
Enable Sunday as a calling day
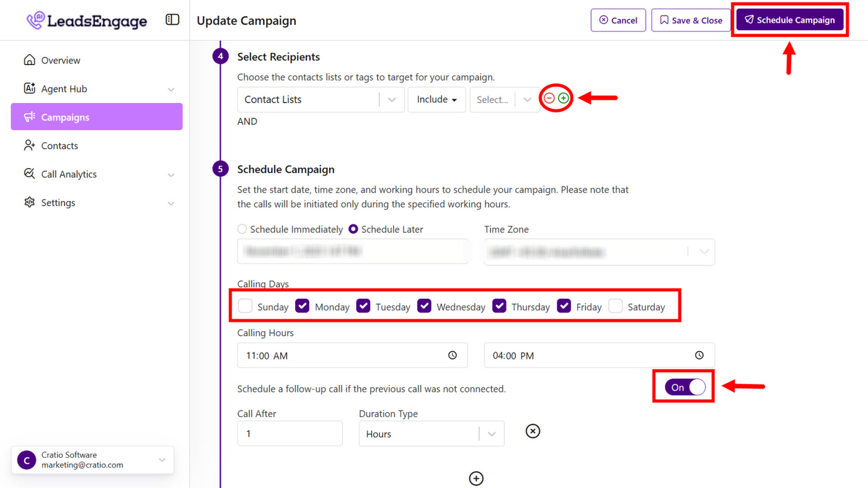(x=246, y=306)
